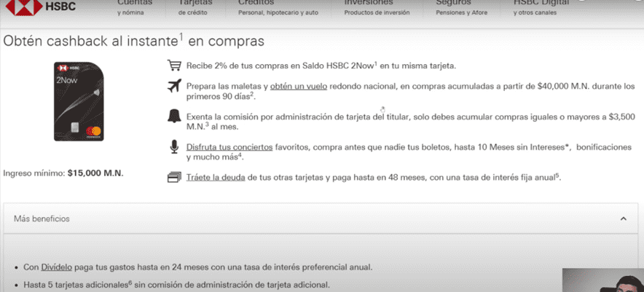The width and height of the screenshot is (644, 292).
Task: Click the airplane flight benefit icon
Action: tap(173, 87)
